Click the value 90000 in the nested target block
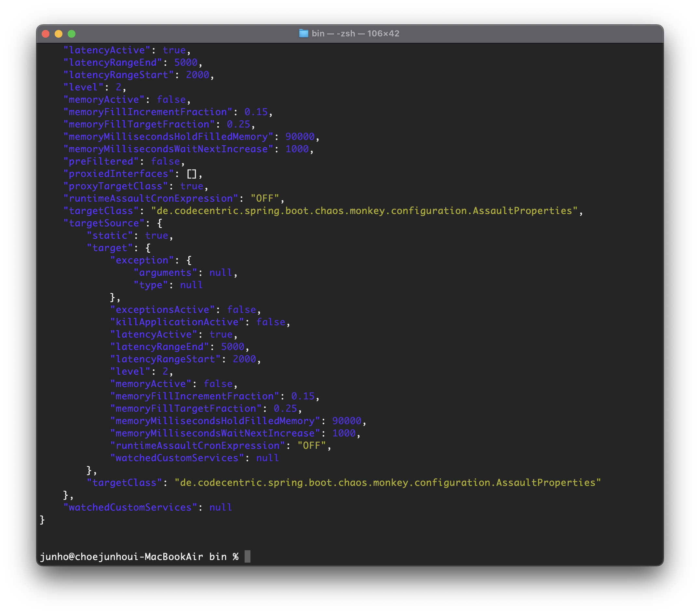Viewport: 700px width, 614px height. 346,421
